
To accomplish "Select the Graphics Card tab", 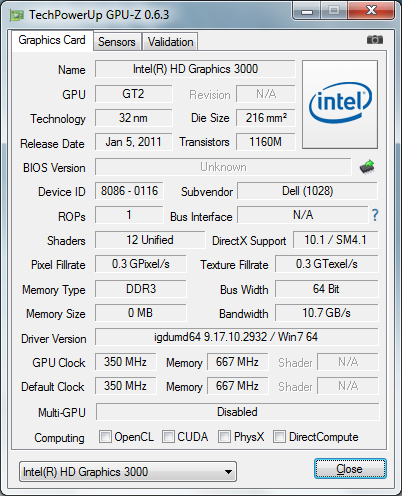I will (52, 40).
